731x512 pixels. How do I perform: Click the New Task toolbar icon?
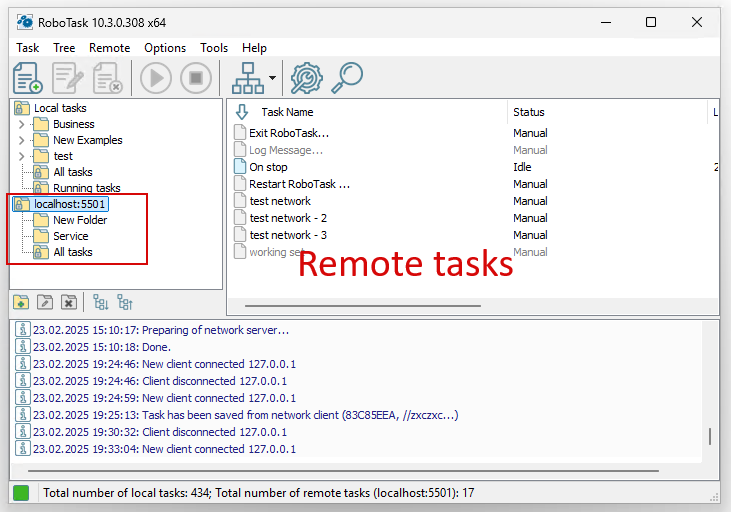click(x=28, y=78)
